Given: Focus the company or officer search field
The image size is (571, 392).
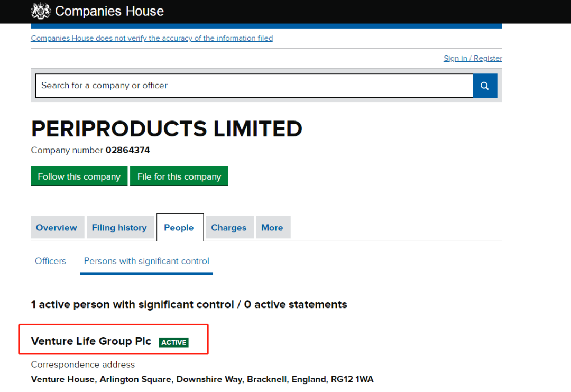Looking at the screenshot, I should click(254, 86).
